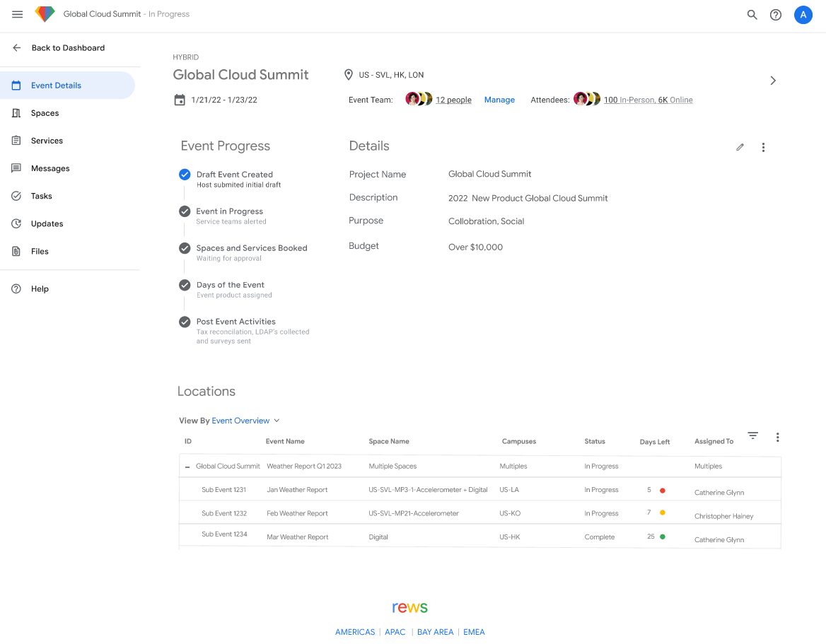826x644 pixels.
Task: Open the hamburger navigation menu
Action: pos(18,14)
